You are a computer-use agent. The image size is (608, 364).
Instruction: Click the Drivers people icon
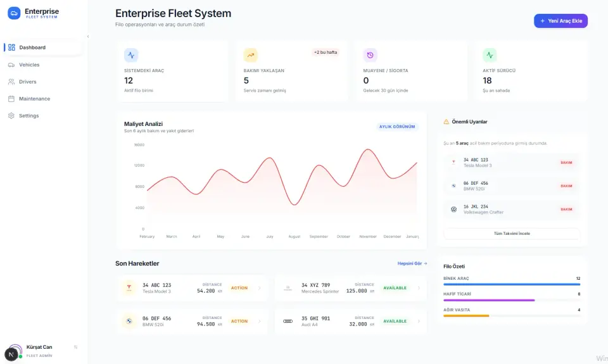11,82
